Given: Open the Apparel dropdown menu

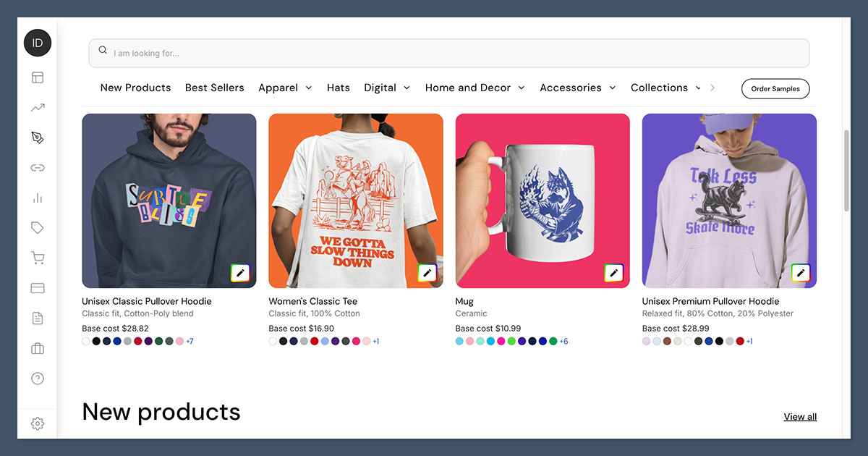Looking at the screenshot, I should pos(285,88).
